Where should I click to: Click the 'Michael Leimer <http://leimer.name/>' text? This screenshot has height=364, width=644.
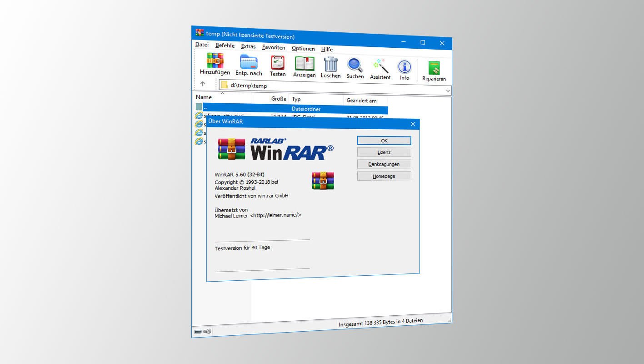tap(258, 216)
